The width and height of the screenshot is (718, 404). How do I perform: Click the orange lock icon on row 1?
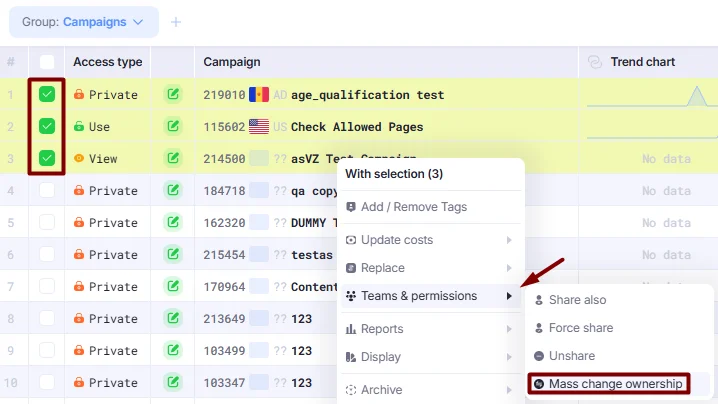coord(79,94)
